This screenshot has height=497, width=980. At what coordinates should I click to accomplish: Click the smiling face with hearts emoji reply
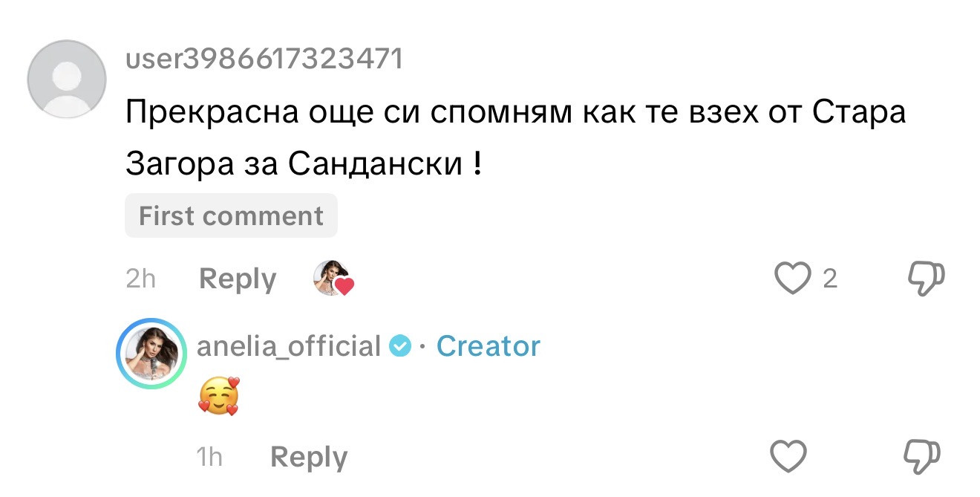point(219,397)
